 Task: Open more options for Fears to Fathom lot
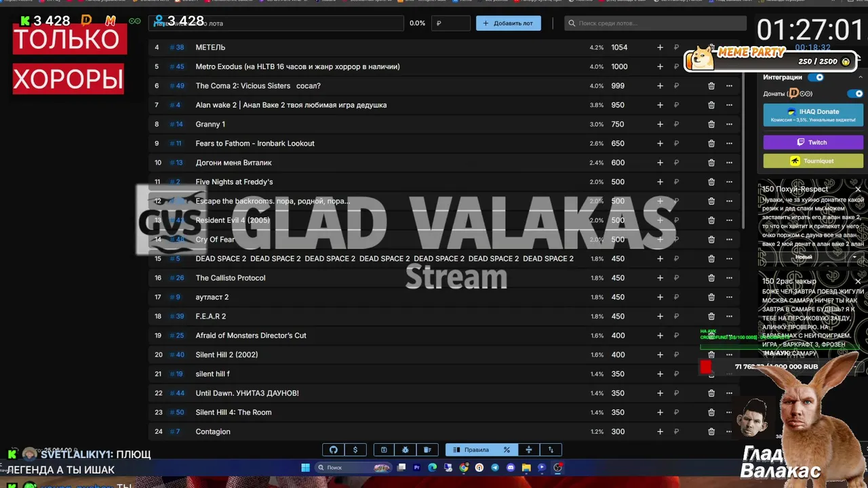729,144
